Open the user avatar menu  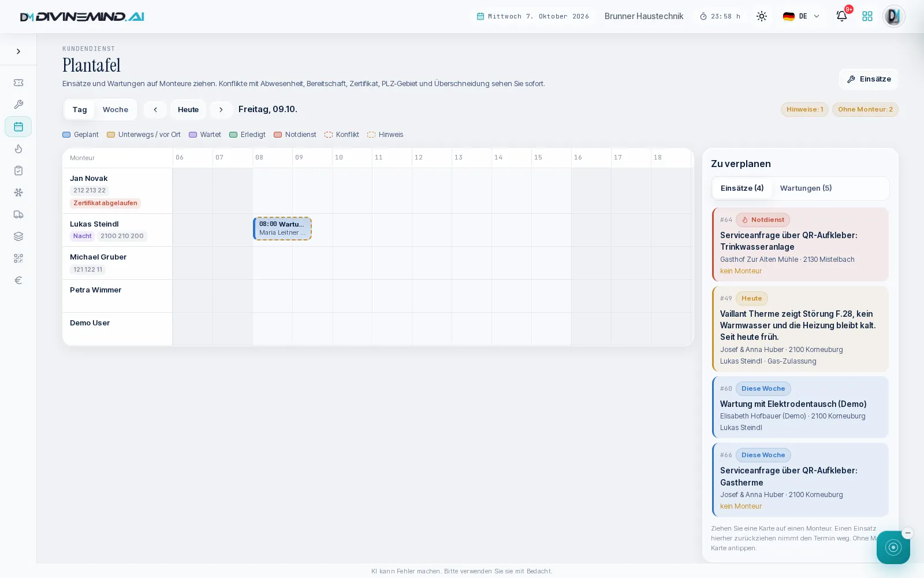pos(893,16)
